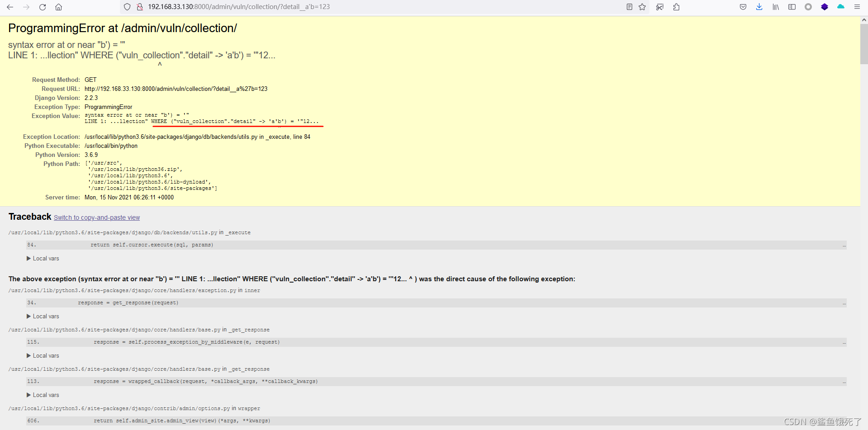Go back to the previous page
The image size is (868, 430).
[10, 7]
